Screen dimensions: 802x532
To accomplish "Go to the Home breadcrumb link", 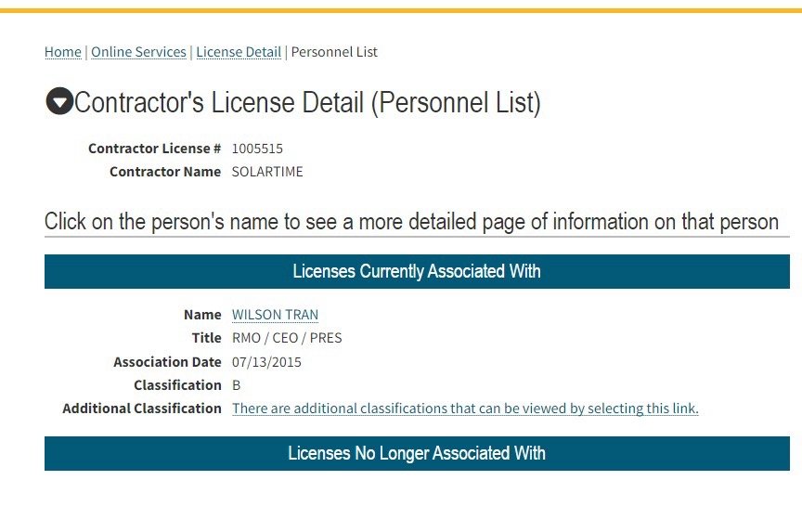I will click(62, 52).
